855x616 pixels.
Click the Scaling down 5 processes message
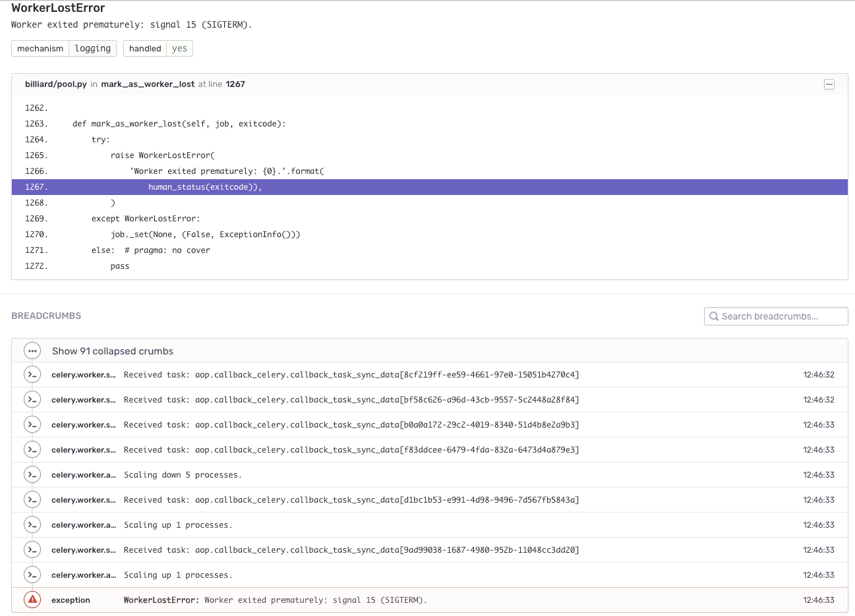tap(183, 475)
